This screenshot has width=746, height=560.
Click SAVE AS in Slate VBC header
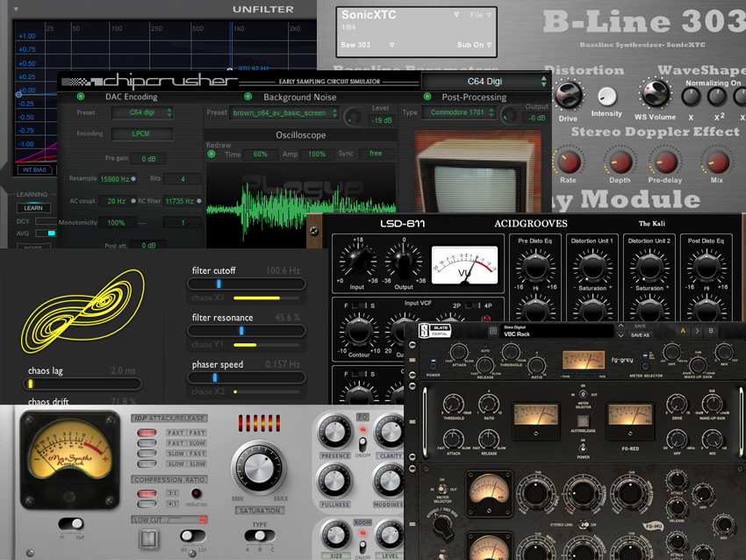[640, 335]
